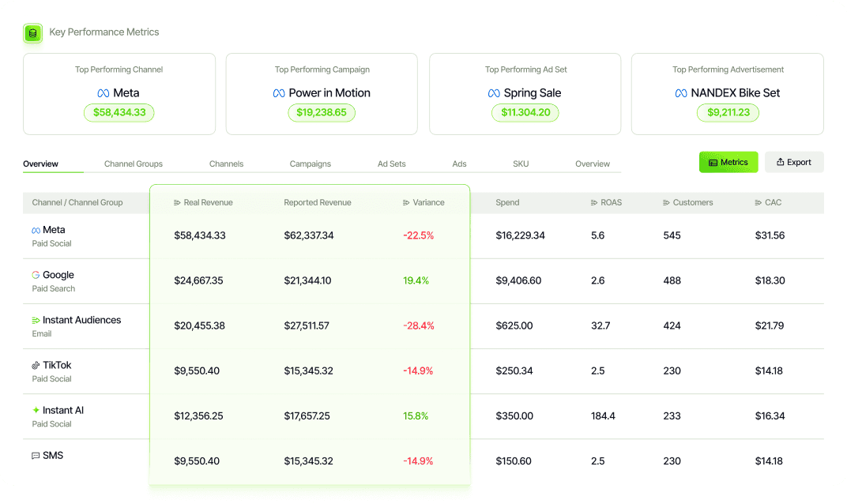Viewport: 847px width, 504px height.
Task: Click the SMS spend value $150.60
Action: 513,461
